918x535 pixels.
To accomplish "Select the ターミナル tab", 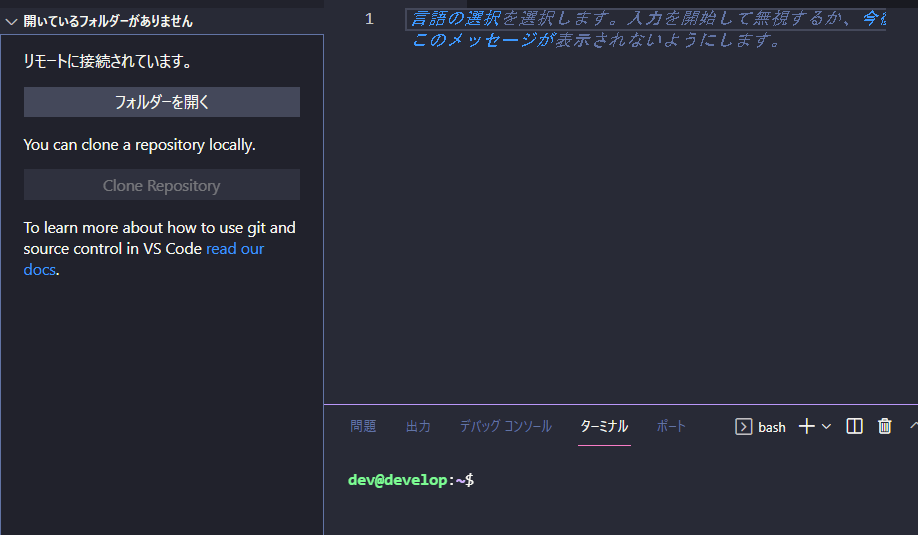I will pos(604,427).
